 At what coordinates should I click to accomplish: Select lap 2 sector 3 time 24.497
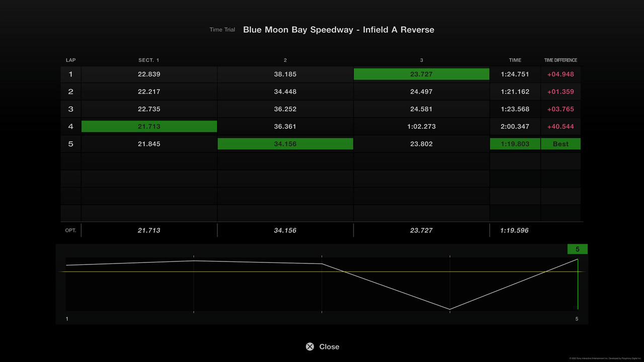(422, 92)
